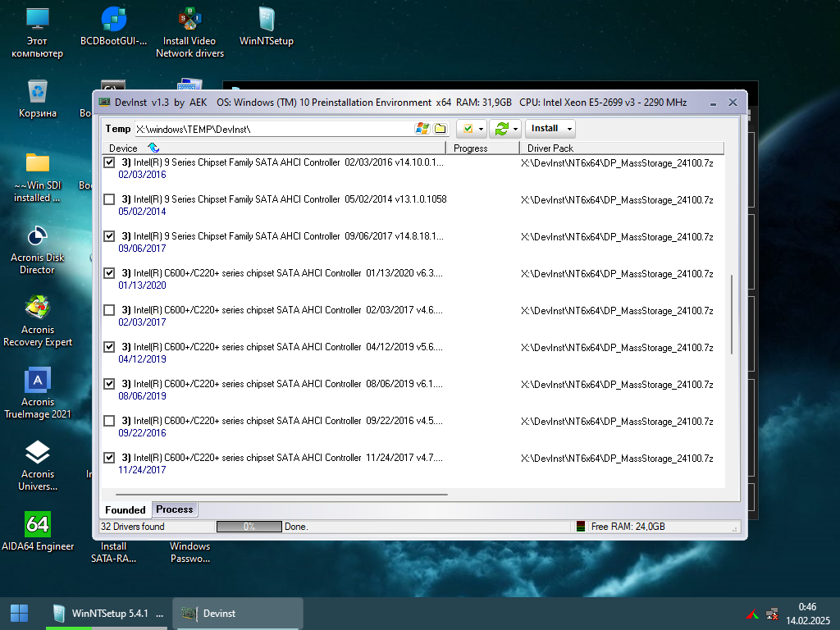Click the network tray icon
This screenshot has height=630, width=840.
pos(772,614)
